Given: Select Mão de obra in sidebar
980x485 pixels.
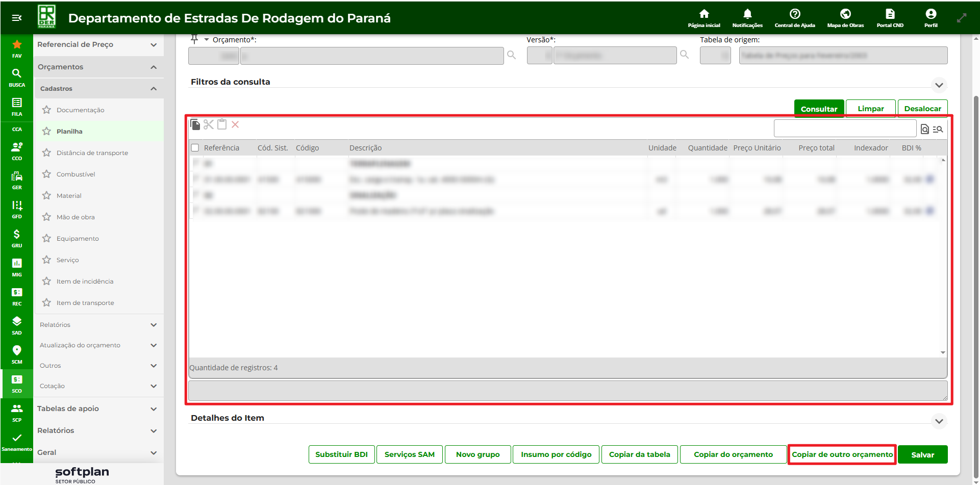Looking at the screenshot, I should (76, 217).
